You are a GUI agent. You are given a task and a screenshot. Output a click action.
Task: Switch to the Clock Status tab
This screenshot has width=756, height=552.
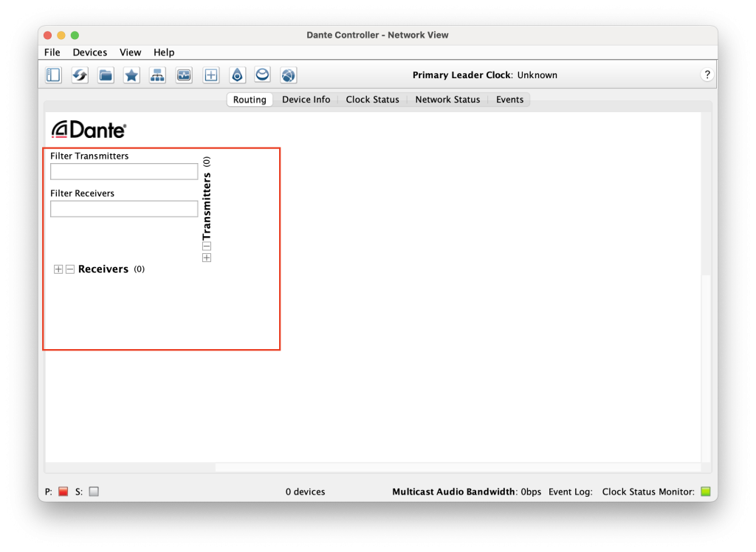tap(373, 100)
